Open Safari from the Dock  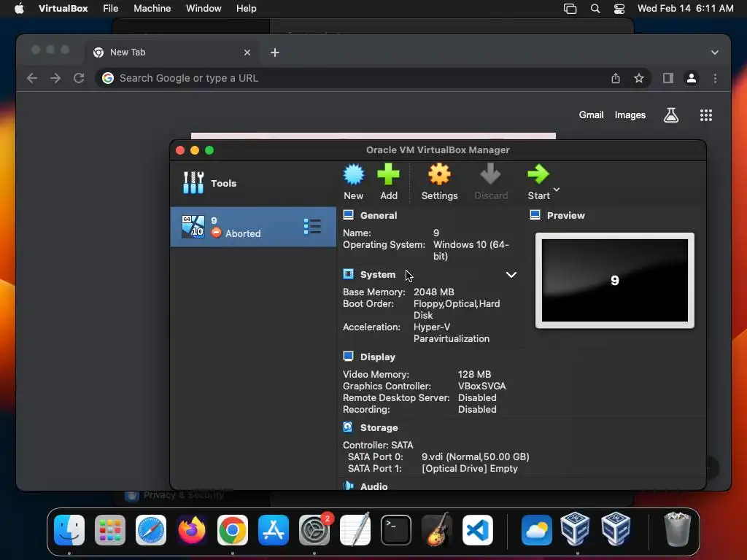pyautogui.click(x=151, y=529)
